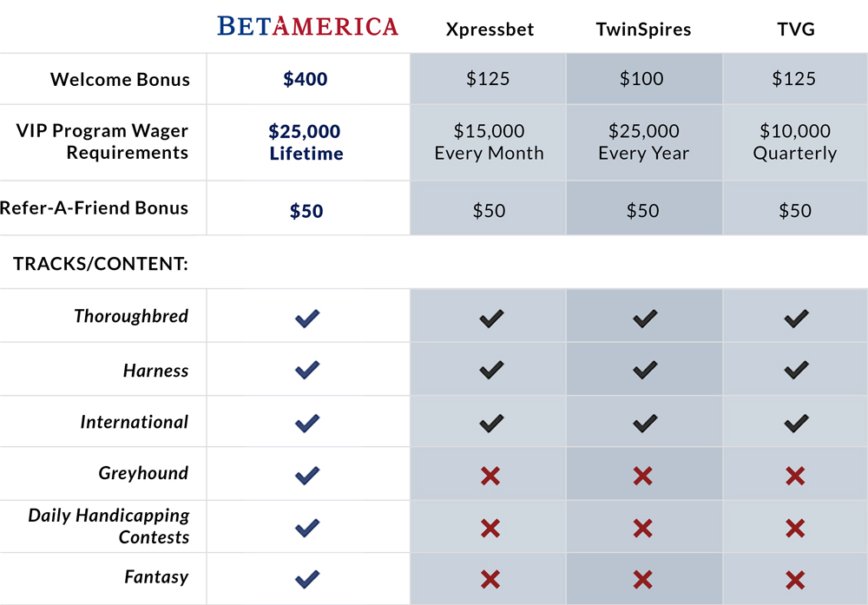The width and height of the screenshot is (868, 605).
Task: Click TwinSpires' International checkmark
Action: click(643, 423)
